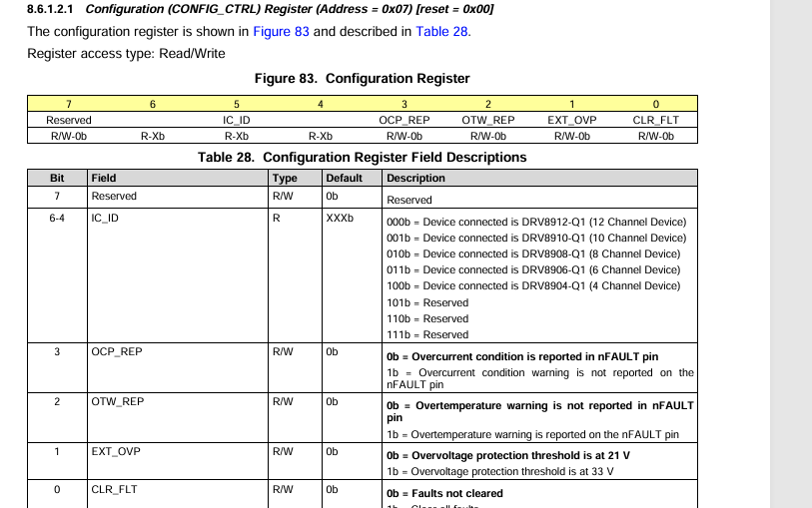Image resolution: width=812 pixels, height=508 pixels.
Task: Click the 'R/W-0b' cell under Reserved
Action: [69, 136]
